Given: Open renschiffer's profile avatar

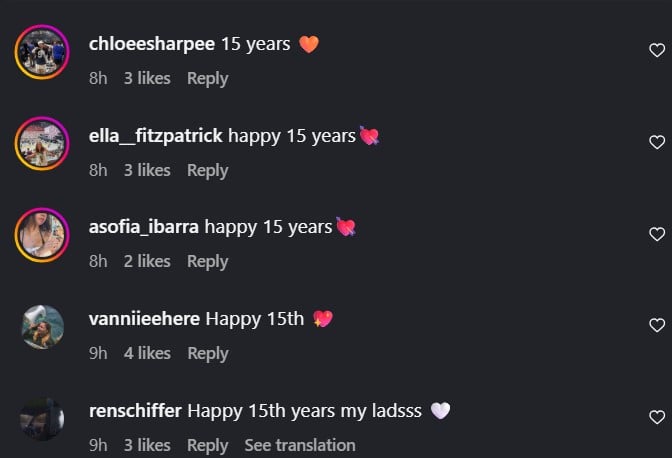Looking at the screenshot, I should coord(42,419).
